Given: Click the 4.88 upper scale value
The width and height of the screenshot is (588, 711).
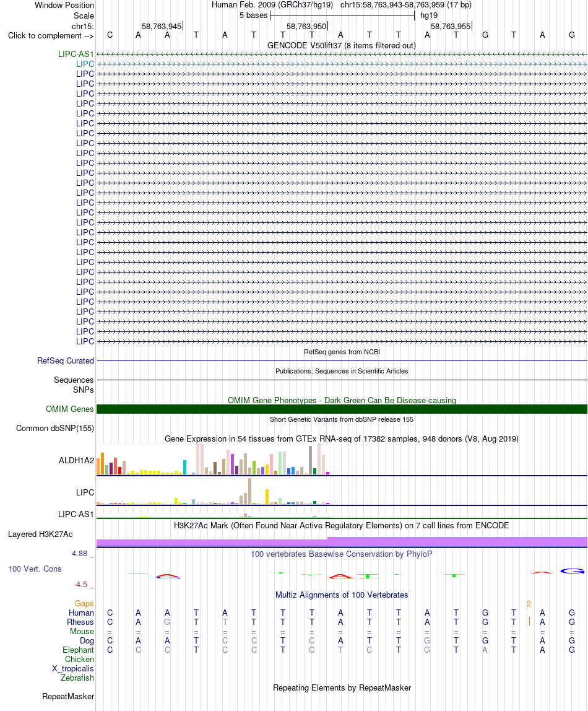Looking at the screenshot, I should [79, 554].
